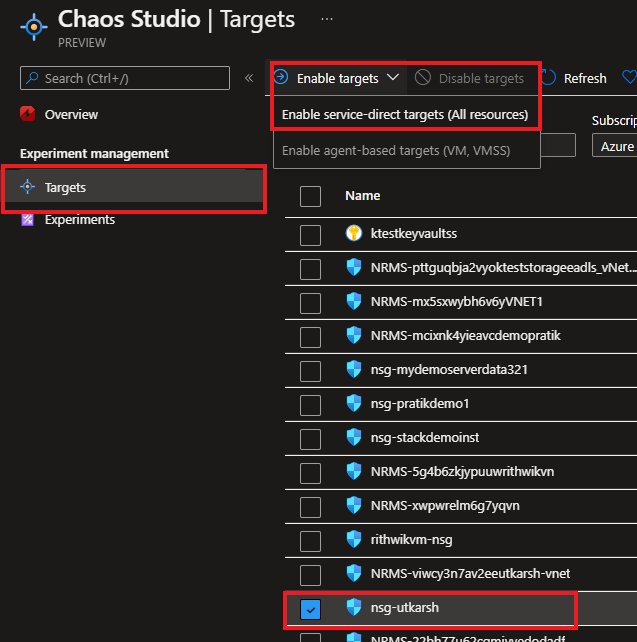The width and height of the screenshot is (637, 642).
Task: Open the nsg-utkarsh resource name
Action: pyautogui.click(x=404, y=608)
